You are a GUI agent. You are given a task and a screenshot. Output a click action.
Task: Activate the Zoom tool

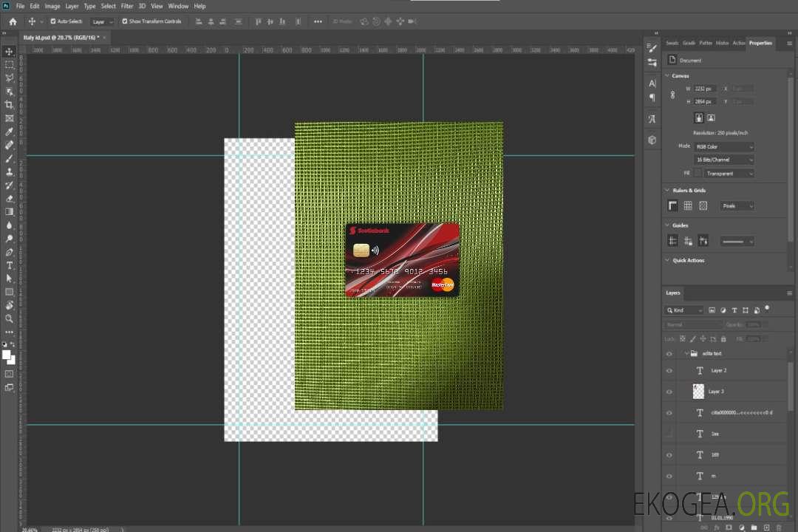[x=10, y=318]
